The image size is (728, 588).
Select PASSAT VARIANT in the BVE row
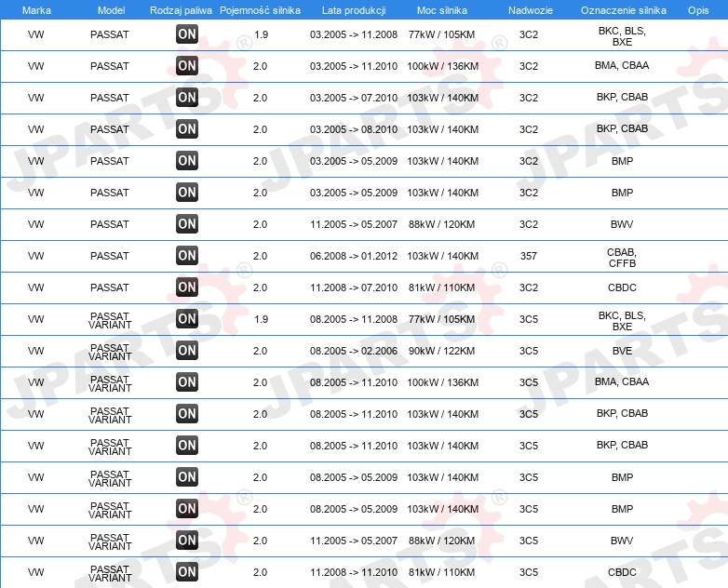(x=110, y=352)
